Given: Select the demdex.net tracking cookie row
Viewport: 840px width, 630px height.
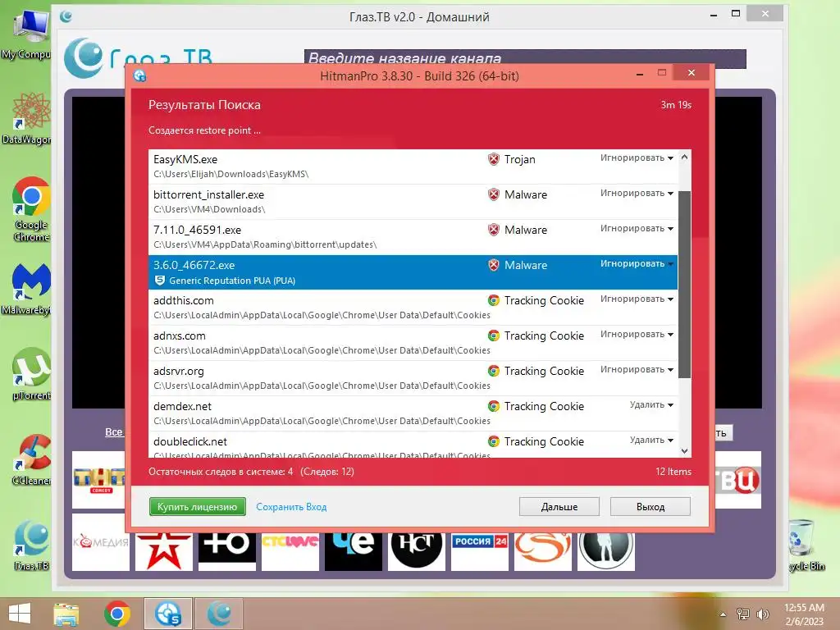Looking at the screenshot, I should click(x=413, y=414).
